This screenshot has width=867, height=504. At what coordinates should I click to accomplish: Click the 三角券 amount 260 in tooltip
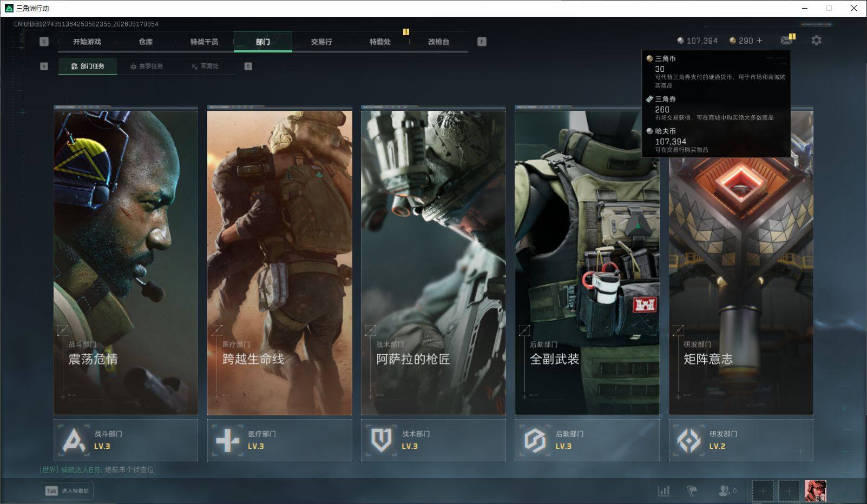point(662,109)
